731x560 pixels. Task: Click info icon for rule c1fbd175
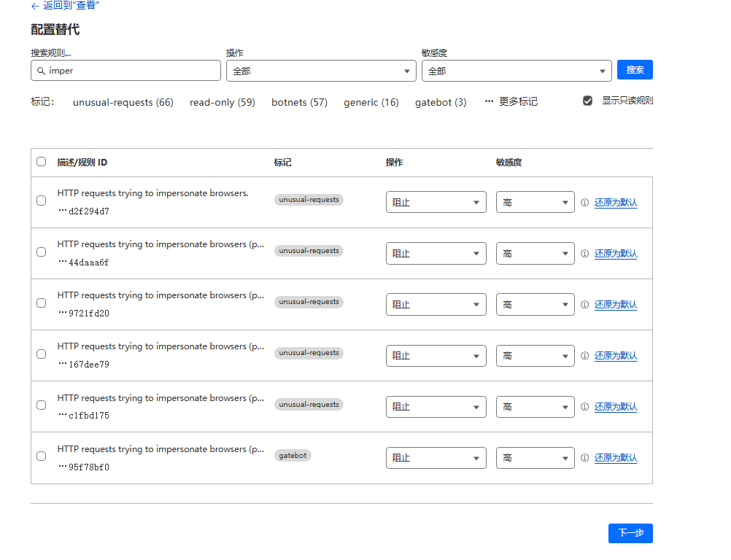coord(584,407)
